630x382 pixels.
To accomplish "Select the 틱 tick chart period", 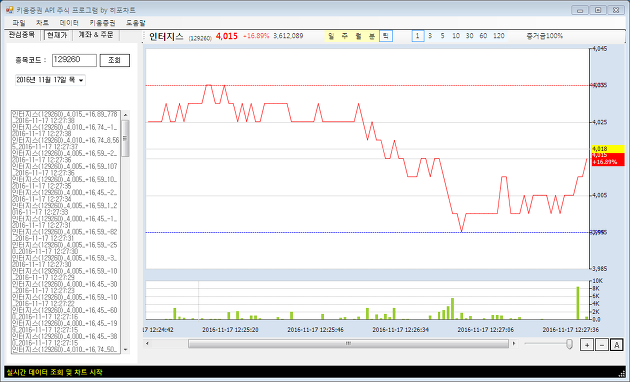I will point(386,36).
